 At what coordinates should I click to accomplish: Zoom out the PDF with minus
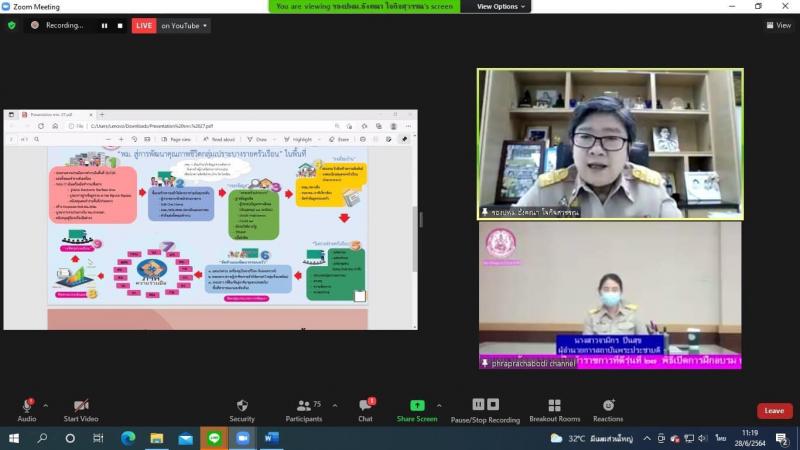tap(108, 139)
